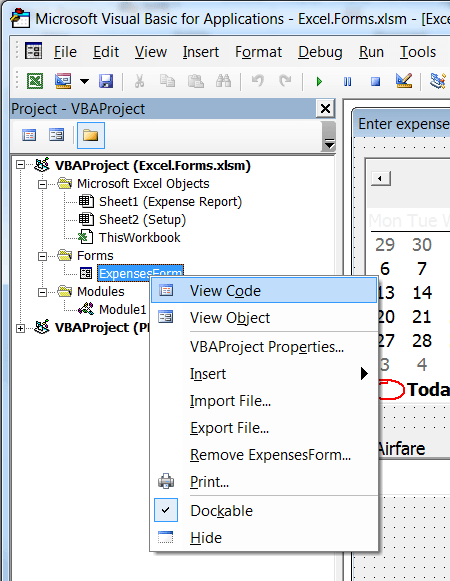Image resolution: width=450 pixels, height=581 pixels.
Task: Select the Forms folder label
Action: 95,256
